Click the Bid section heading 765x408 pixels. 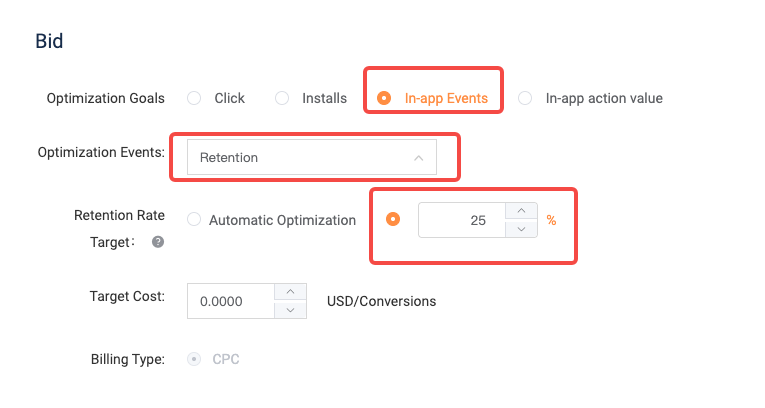click(49, 41)
